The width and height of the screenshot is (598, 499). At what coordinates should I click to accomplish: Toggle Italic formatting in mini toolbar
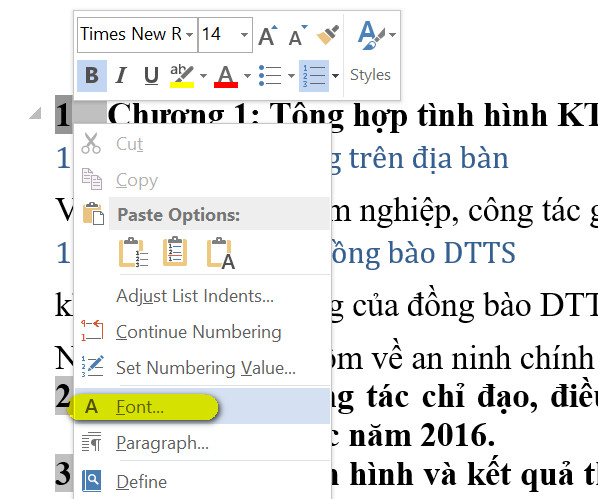click(121, 75)
